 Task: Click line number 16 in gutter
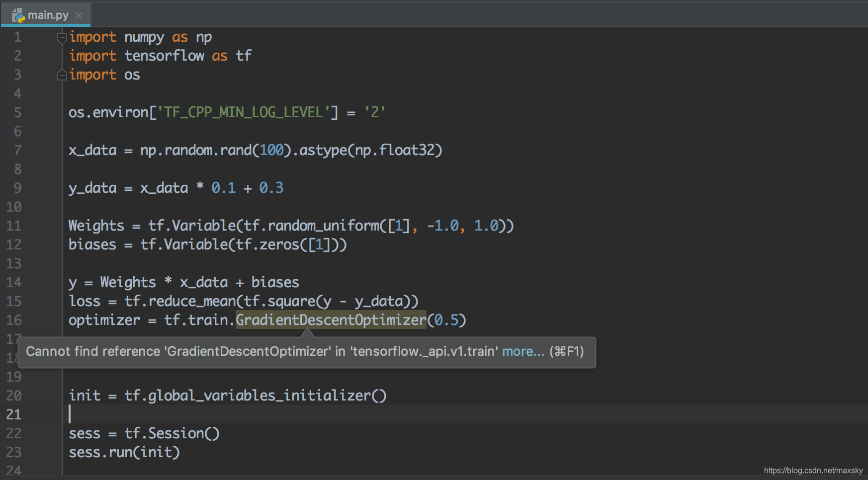point(14,320)
